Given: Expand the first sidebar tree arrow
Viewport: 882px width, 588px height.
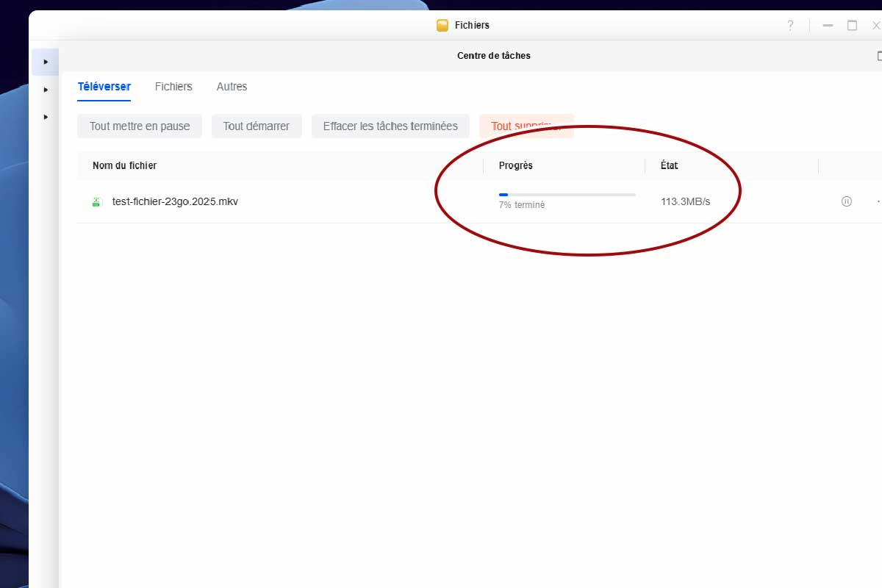Looking at the screenshot, I should click(x=46, y=62).
